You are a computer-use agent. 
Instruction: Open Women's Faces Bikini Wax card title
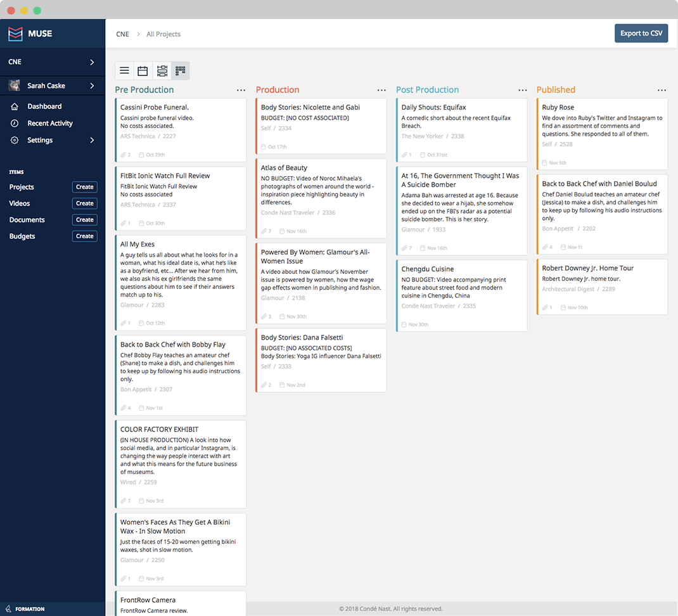coord(175,527)
